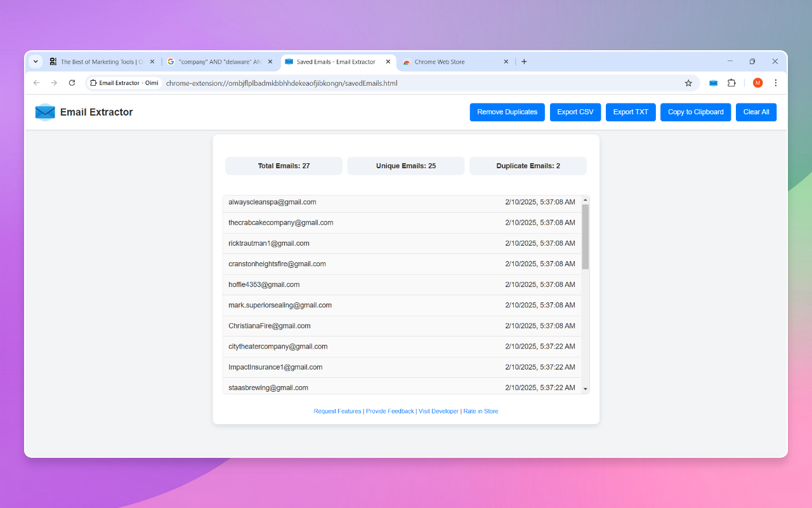This screenshot has height=508, width=812.
Task: Go back to the previous page
Action: (36, 83)
